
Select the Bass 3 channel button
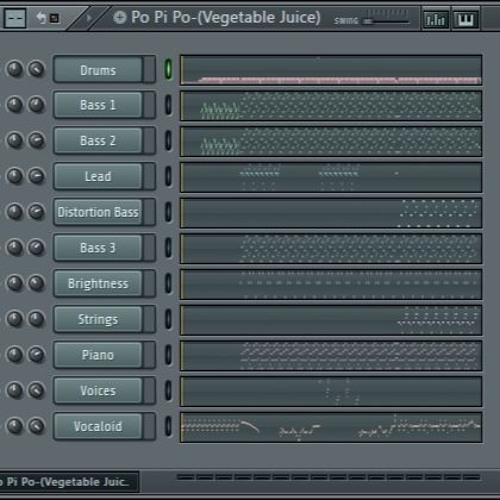[98, 248]
